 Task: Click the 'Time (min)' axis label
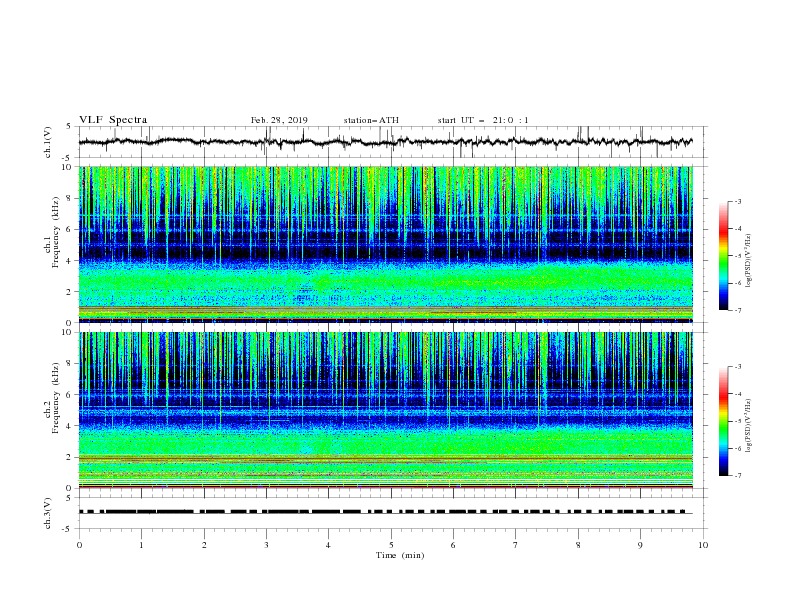point(400,555)
